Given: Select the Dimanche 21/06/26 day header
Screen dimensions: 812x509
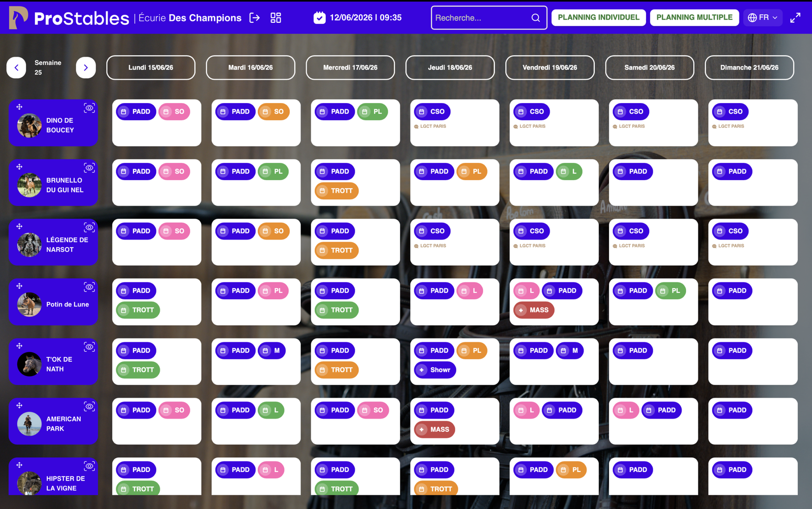Looking at the screenshot, I should point(750,67).
